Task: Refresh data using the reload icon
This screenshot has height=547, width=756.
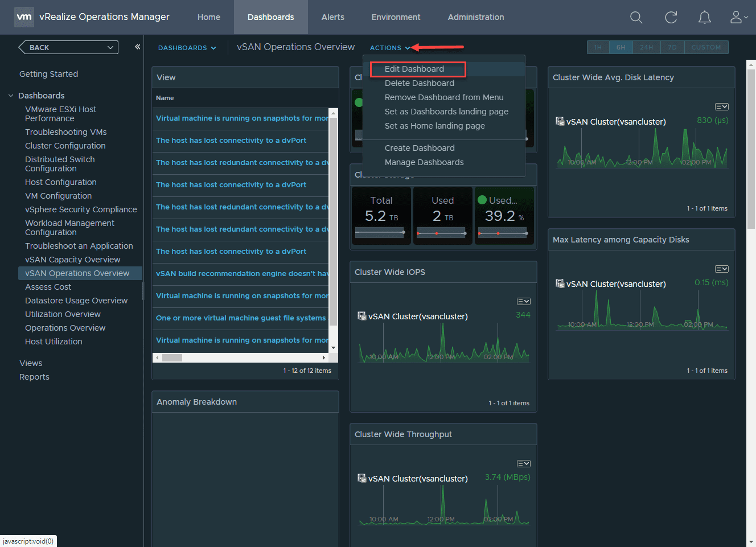Action: (x=671, y=17)
